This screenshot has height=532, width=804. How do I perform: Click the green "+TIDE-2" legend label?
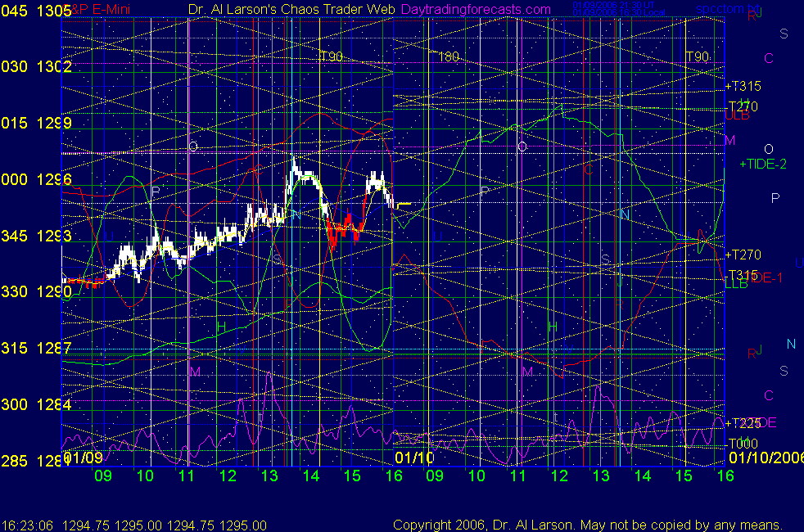[763, 164]
